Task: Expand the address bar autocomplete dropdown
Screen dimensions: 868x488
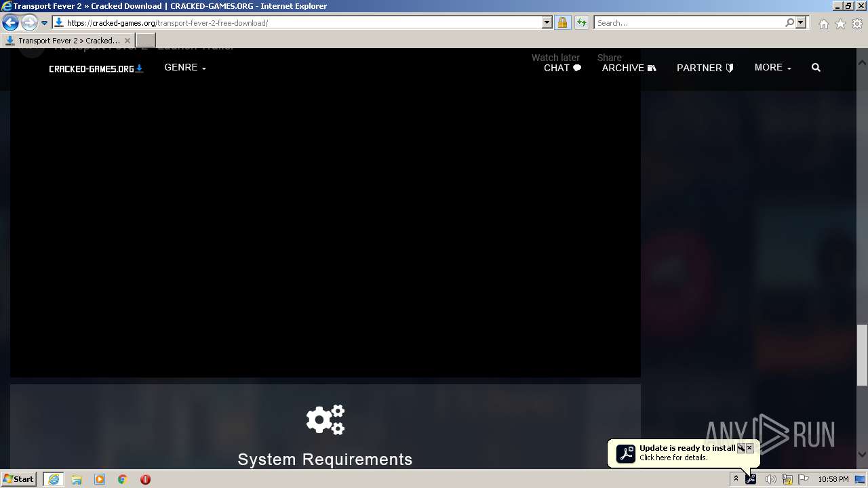Action: coord(547,23)
